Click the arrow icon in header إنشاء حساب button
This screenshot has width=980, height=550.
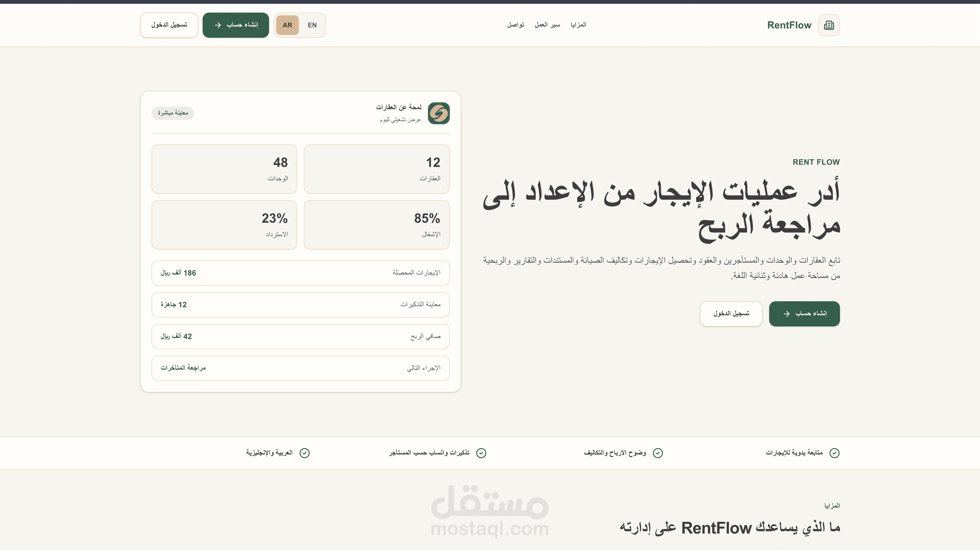point(218,25)
